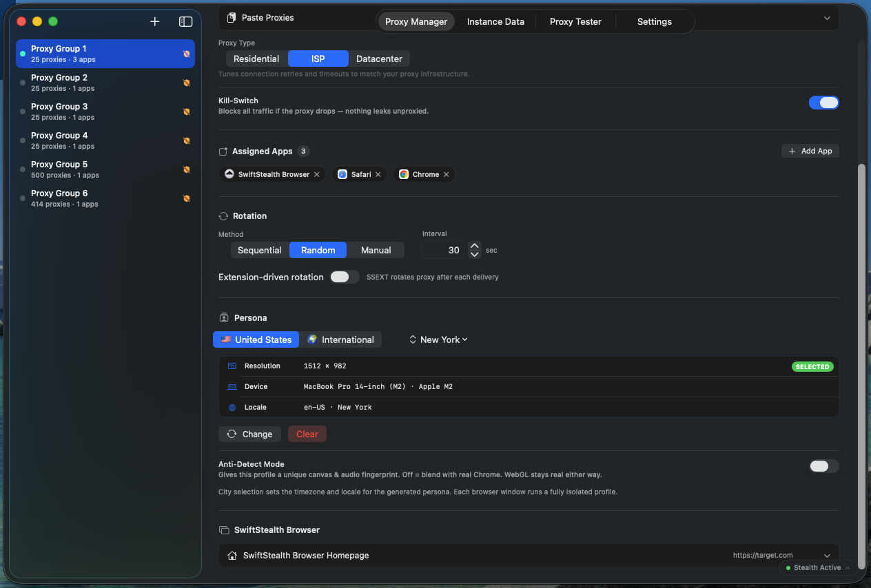Click the Assigned Apps count badge 3
Screen dimensions: 871x588
coord(303,151)
